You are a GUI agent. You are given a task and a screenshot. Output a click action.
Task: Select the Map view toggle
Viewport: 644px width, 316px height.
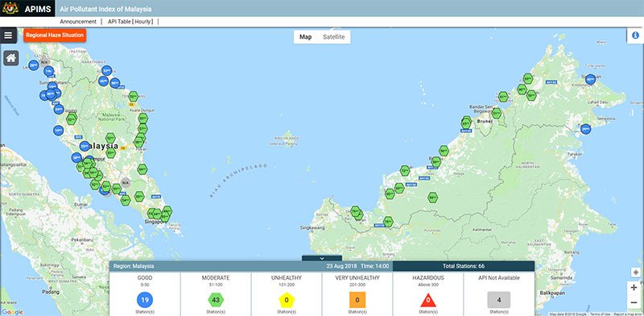click(305, 37)
